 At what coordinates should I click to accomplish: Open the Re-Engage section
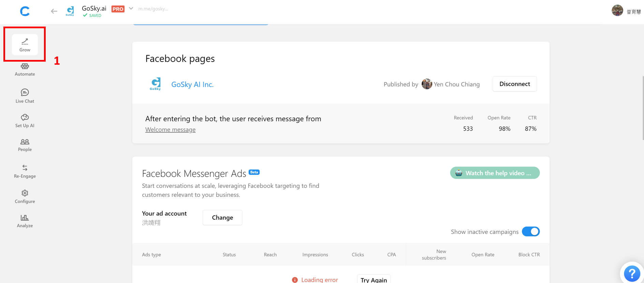point(25,171)
